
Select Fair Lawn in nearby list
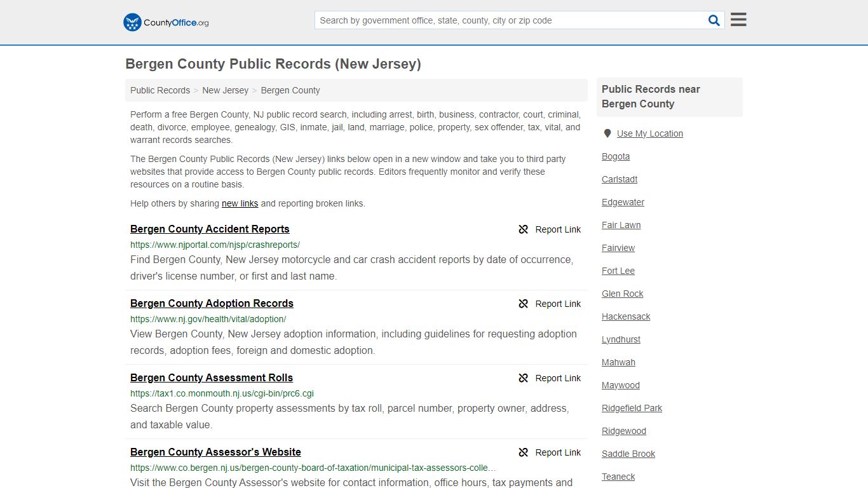pos(621,225)
